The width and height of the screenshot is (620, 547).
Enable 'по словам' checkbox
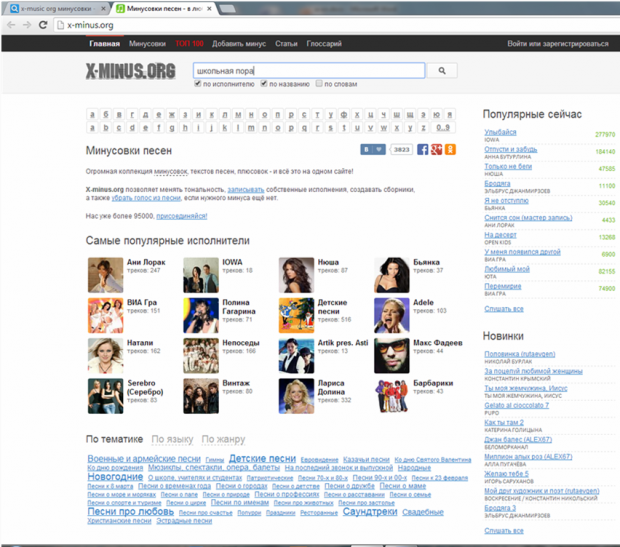pos(319,83)
